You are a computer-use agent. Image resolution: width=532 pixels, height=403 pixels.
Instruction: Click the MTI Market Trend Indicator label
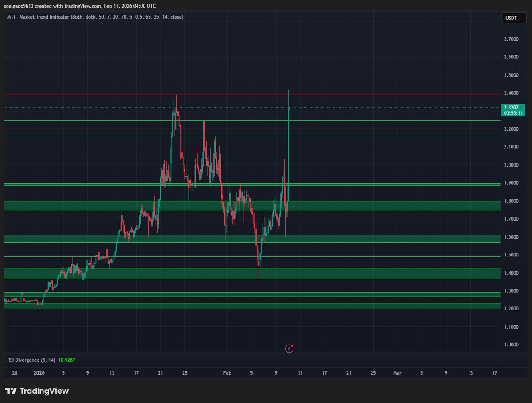tap(95, 17)
